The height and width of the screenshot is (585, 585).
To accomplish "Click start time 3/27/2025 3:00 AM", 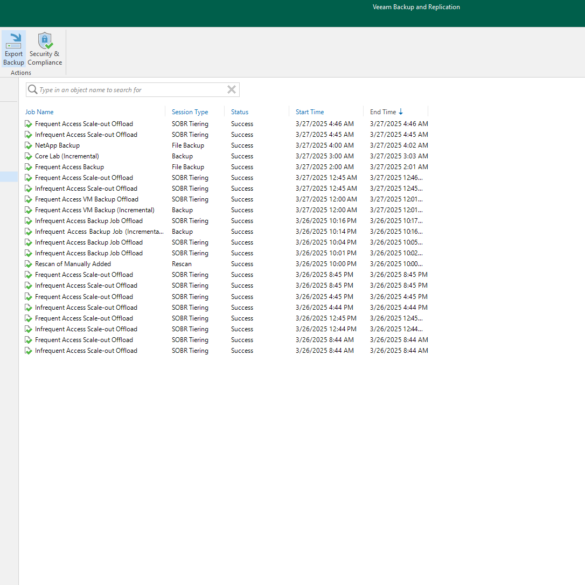I will coord(325,156).
